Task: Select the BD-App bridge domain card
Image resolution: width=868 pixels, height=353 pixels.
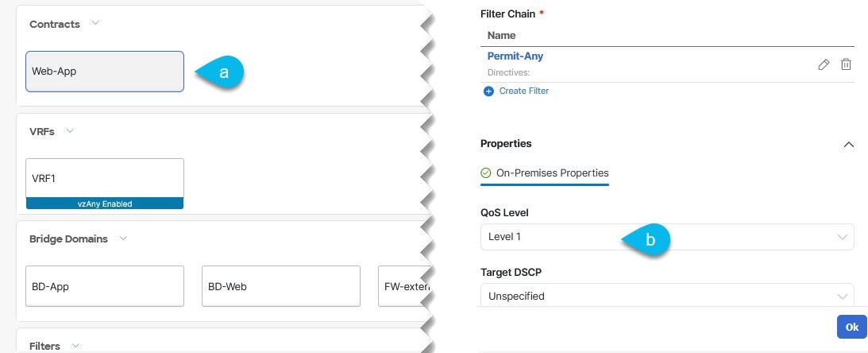Action: (x=105, y=286)
